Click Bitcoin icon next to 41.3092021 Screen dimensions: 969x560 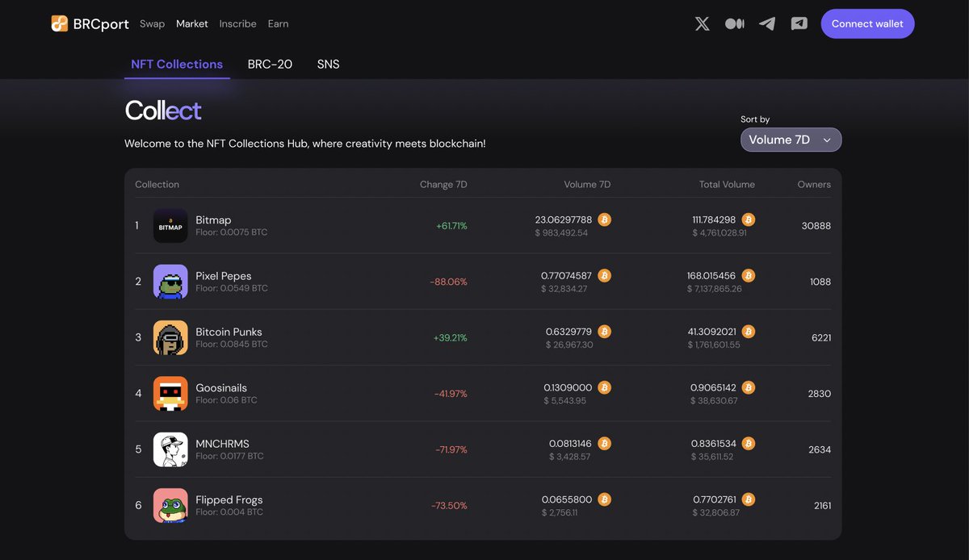tap(749, 331)
